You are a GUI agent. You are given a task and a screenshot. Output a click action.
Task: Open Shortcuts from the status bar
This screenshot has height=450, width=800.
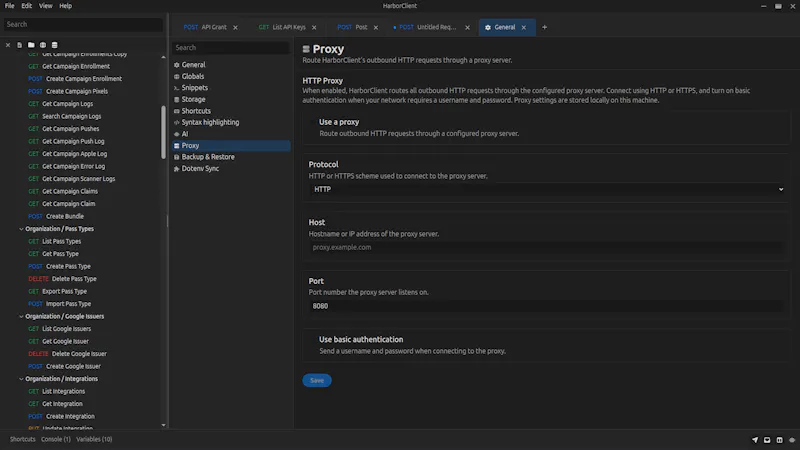pos(22,439)
